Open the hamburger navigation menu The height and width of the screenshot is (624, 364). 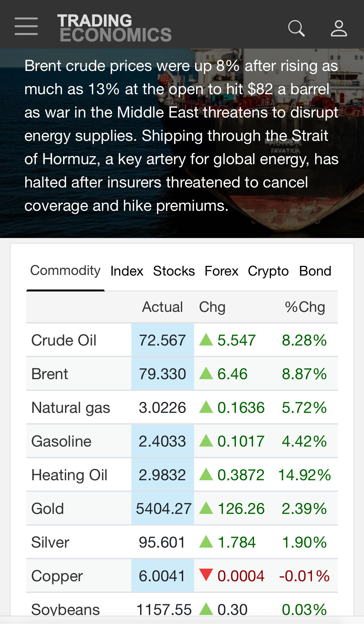click(x=26, y=27)
